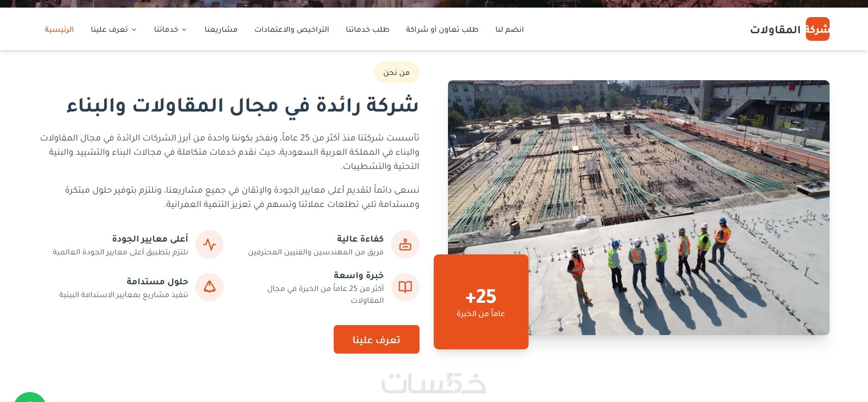Click the +25 years experience card

tap(481, 302)
